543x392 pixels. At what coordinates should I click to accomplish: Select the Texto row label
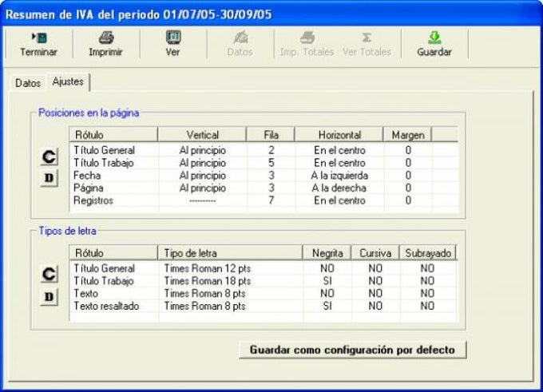tap(86, 293)
